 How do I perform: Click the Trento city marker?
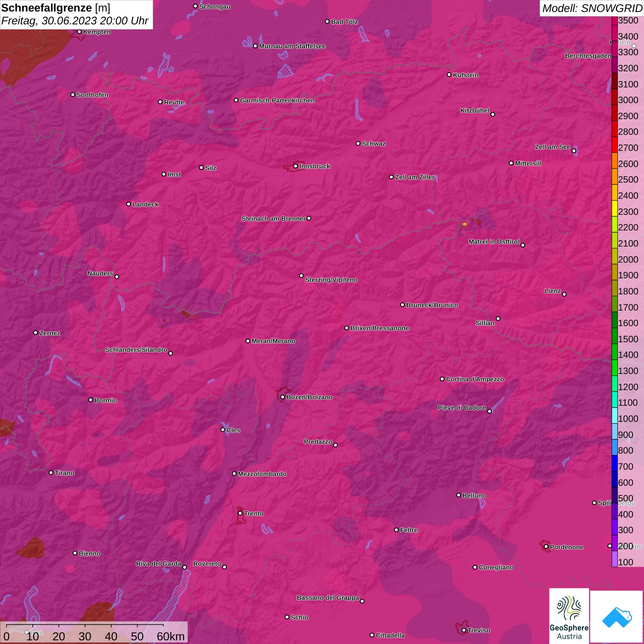(x=240, y=513)
